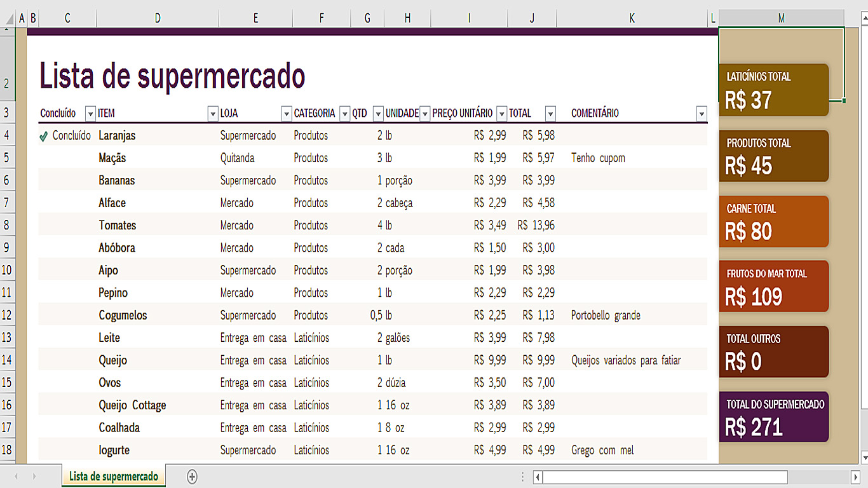Viewport: 868px width, 488px height.
Task: Select the 2 dúzia quantity cell
Action: (x=368, y=383)
